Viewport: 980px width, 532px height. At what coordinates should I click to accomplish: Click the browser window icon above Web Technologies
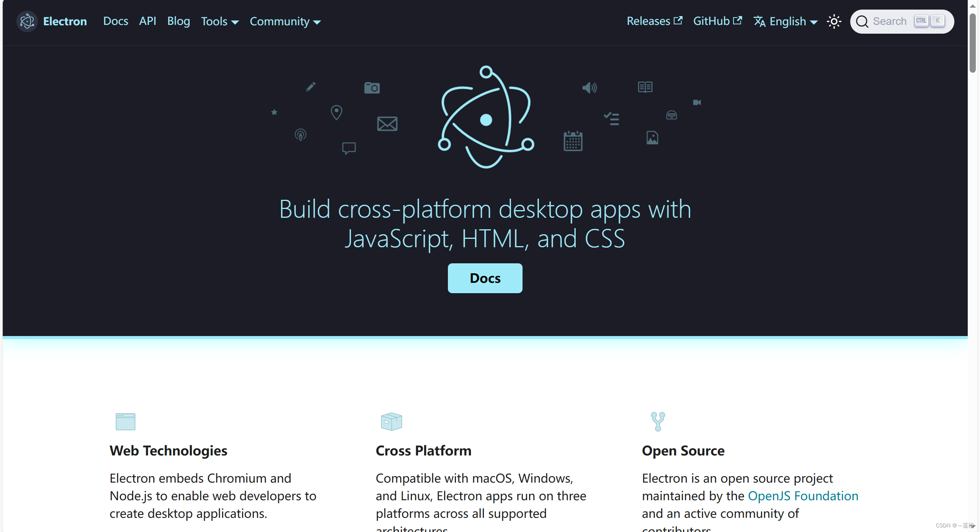coord(126,421)
